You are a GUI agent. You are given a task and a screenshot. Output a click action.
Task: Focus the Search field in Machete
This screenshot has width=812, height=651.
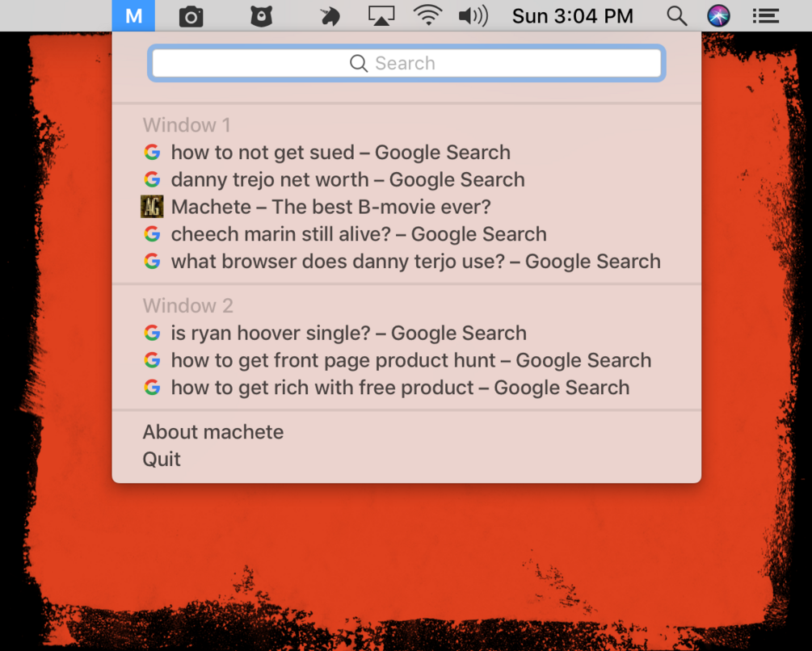(x=406, y=63)
